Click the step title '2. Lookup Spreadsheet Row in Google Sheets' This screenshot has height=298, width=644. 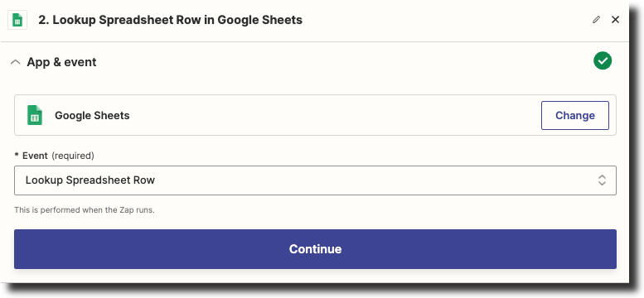pos(171,20)
